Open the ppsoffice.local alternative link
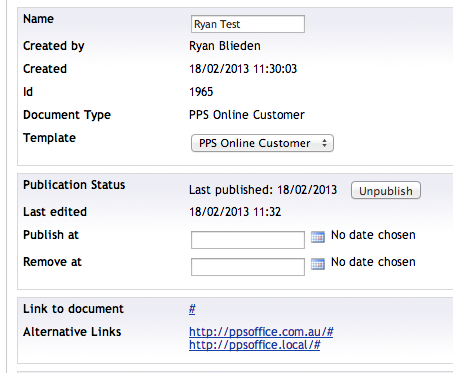 [254, 345]
